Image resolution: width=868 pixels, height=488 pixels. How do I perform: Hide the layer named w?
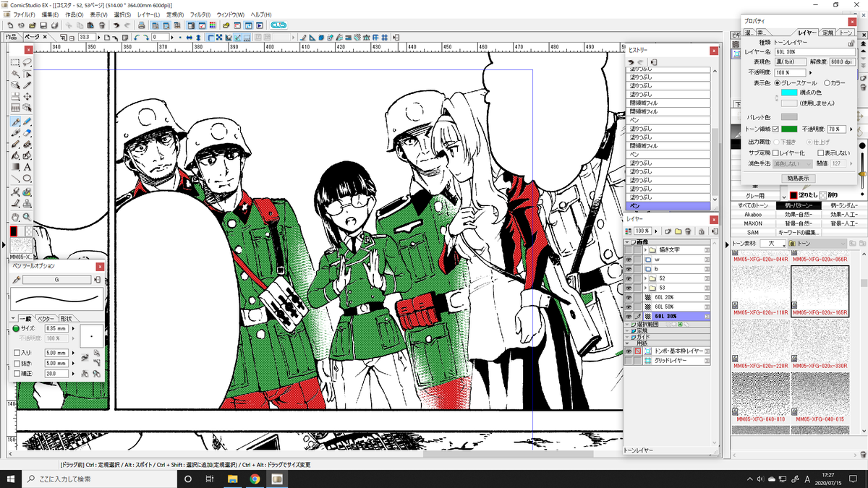(x=629, y=259)
